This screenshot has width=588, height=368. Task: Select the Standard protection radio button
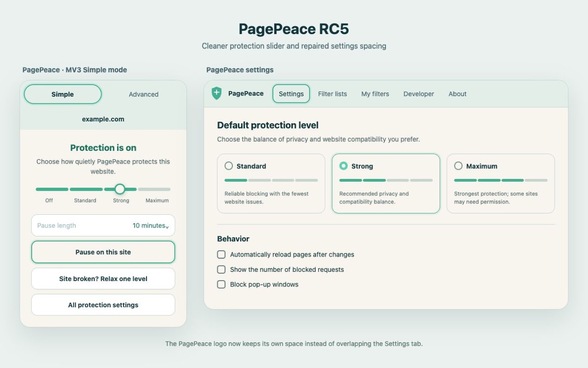pos(229,166)
